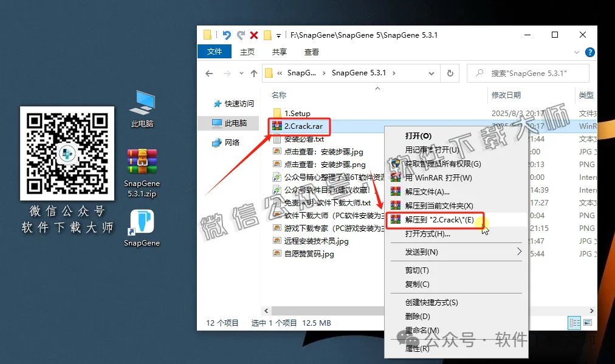The height and width of the screenshot is (364, 615).
Task: Switch to details view in status bar
Action: coord(574,323)
